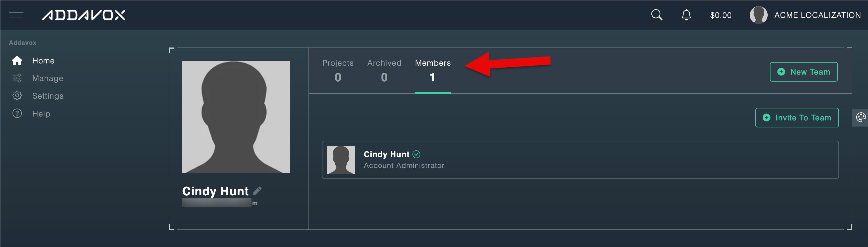
Task: Click the Help question mark icon
Action: 17,113
